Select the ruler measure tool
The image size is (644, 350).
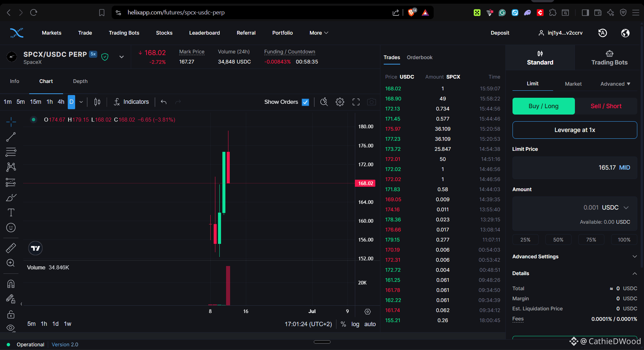click(11, 248)
